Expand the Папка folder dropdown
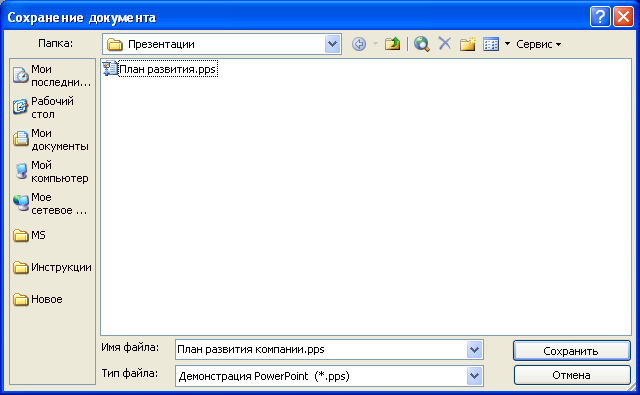Screen dimensions: 640x395 pyautogui.click(x=332, y=44)
